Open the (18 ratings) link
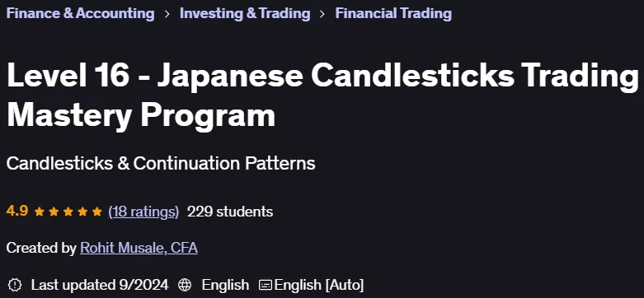This screenshot has width=644, height=298. point(143,212)
